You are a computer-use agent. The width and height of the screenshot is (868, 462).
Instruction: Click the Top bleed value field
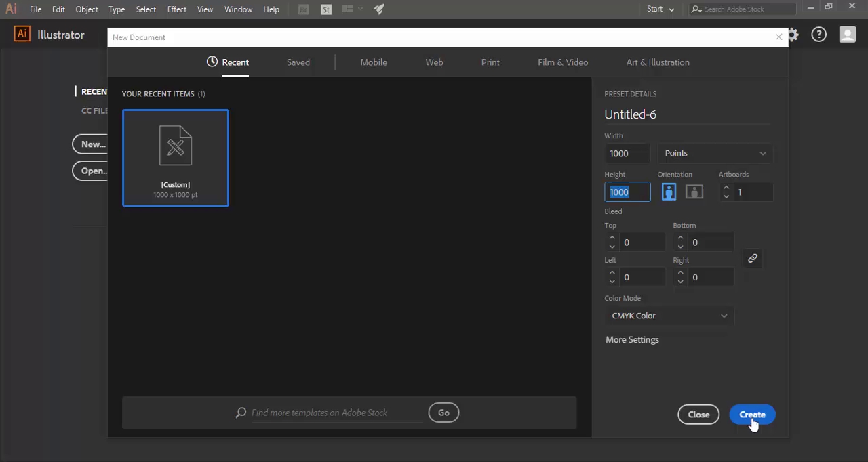click(643, 243)
